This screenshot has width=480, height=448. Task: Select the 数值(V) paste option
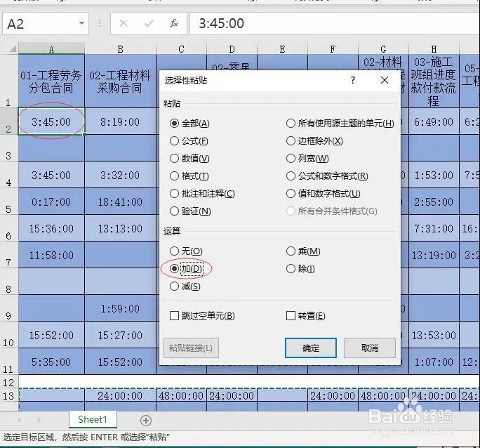click(x=189, y=158)
